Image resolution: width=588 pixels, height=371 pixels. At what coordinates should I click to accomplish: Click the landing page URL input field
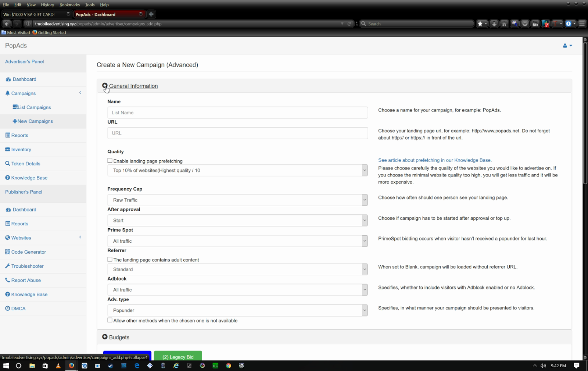237,133
